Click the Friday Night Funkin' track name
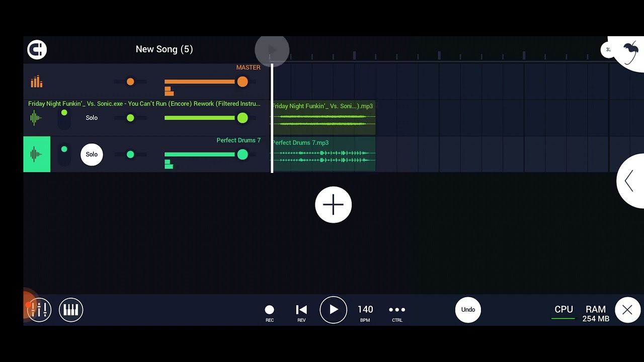Viewport: 644px width, 362px height. 144,104
